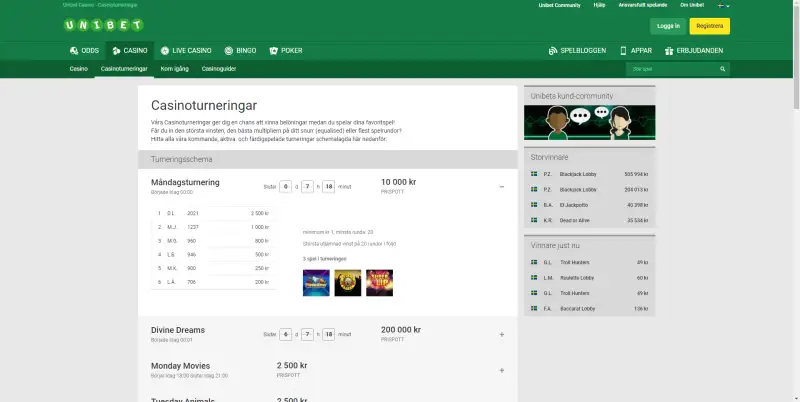Click leaderboard row with 800 kr prize
The height and width of the screenshot is (402, 800).
[x=214, y=241]
